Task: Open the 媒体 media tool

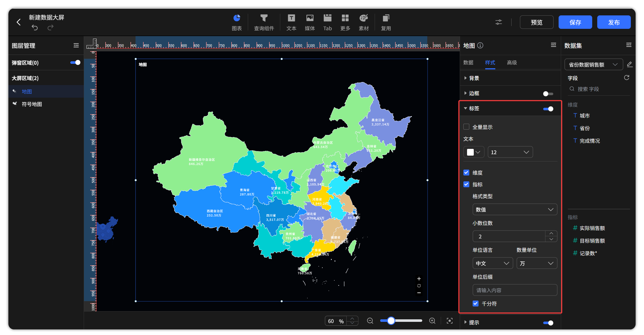Action: pyautogui.click(x=310, y=22)
